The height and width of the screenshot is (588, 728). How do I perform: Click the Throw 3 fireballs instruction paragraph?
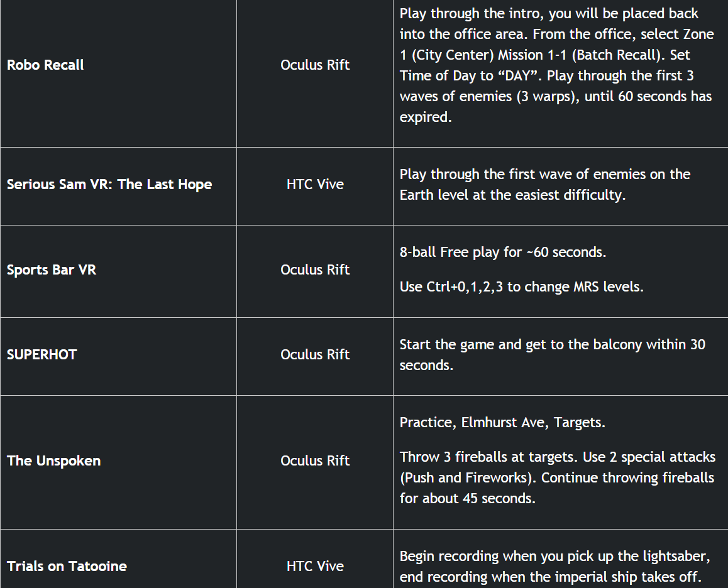556,477
